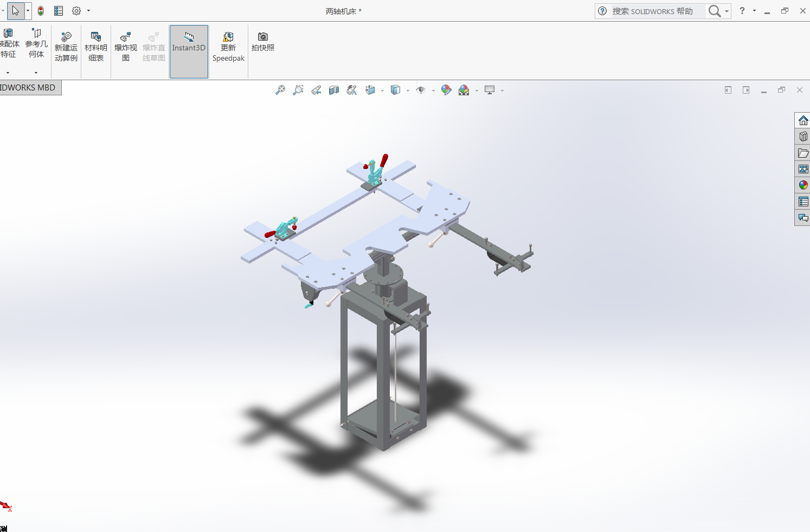Open the selection tool dropdown arrow

[28, 11]
